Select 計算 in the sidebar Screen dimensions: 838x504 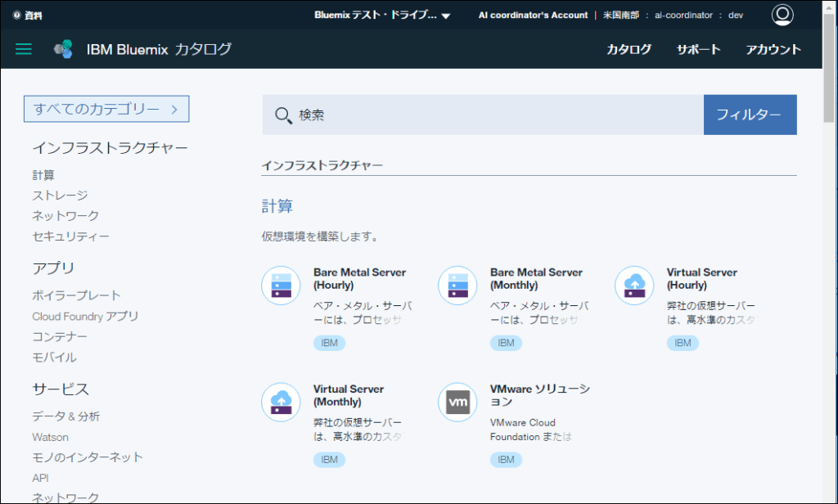43,175
